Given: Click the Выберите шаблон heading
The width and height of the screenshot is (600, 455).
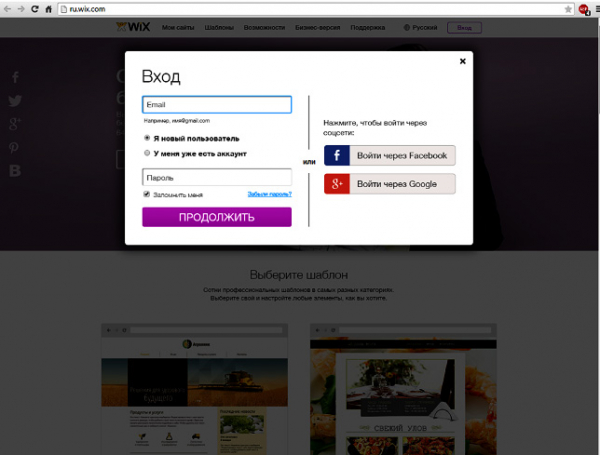Looking at the screenshot, I should [x=299, y=275].
